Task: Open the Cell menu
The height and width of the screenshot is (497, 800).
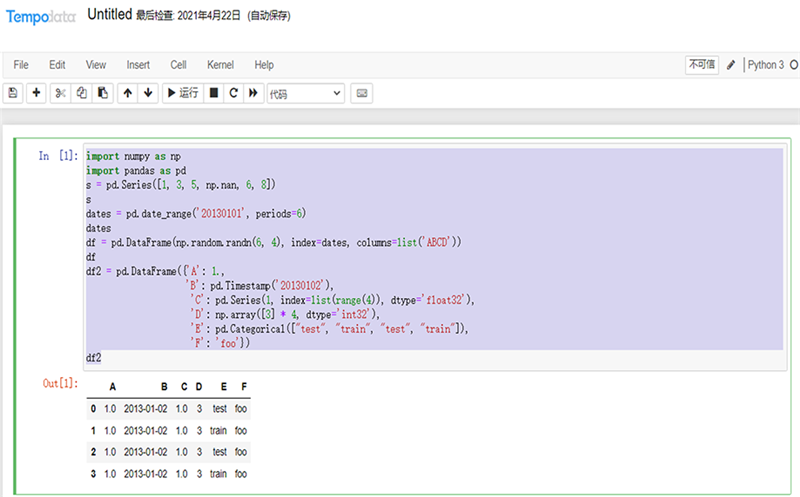Action: [x=178, y=65]
